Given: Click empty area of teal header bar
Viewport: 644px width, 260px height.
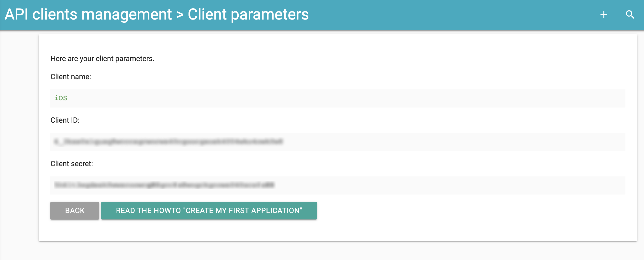Looking at the screenshot, I should (450, 15).
